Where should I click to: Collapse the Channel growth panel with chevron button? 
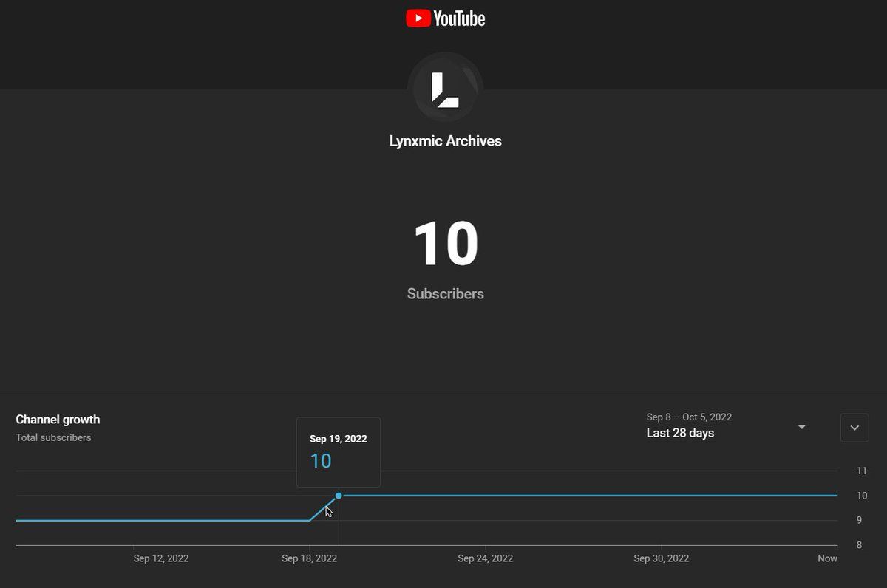(854, 428)
